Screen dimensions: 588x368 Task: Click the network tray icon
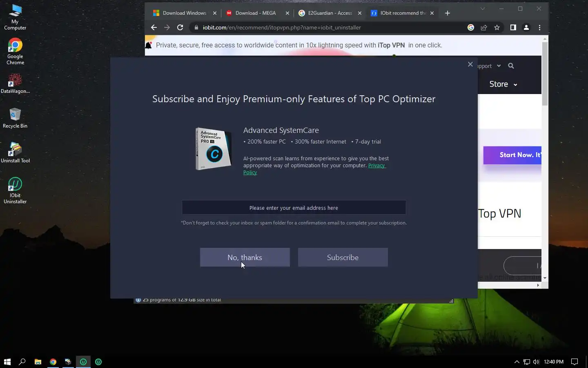(527, 361)
